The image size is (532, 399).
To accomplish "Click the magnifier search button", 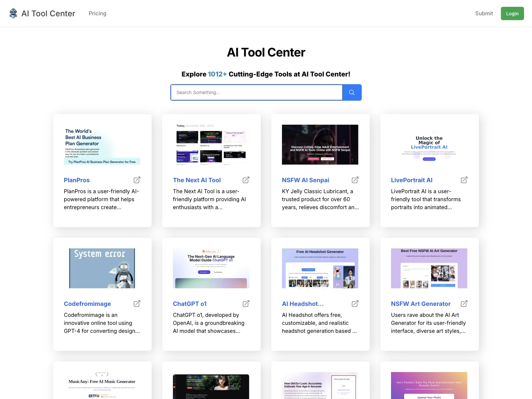I will 352,92.
